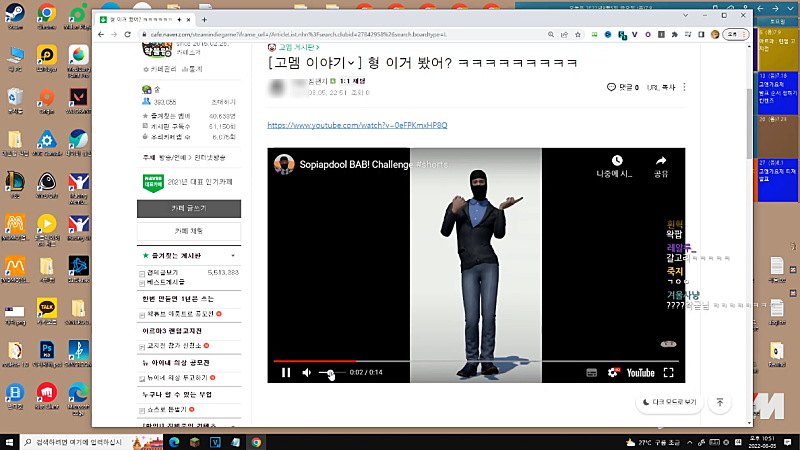Open video on YouTube via logo
This screenshot has width=800, height=450.
pyautogui.click(x=640, y=373)
